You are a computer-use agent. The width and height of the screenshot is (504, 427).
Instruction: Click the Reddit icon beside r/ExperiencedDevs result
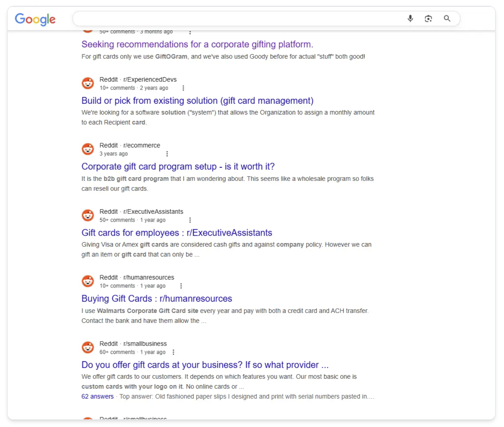tap(87, 83)
